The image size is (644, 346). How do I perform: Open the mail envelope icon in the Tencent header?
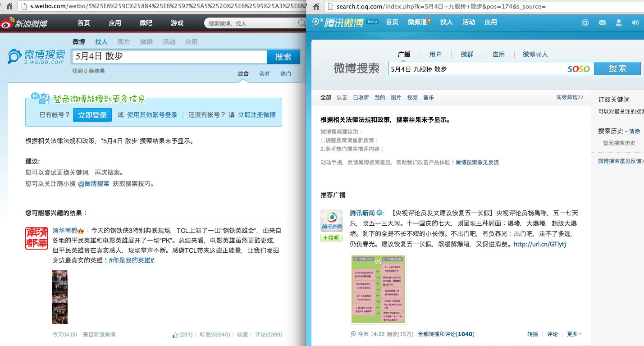(602, 23)
